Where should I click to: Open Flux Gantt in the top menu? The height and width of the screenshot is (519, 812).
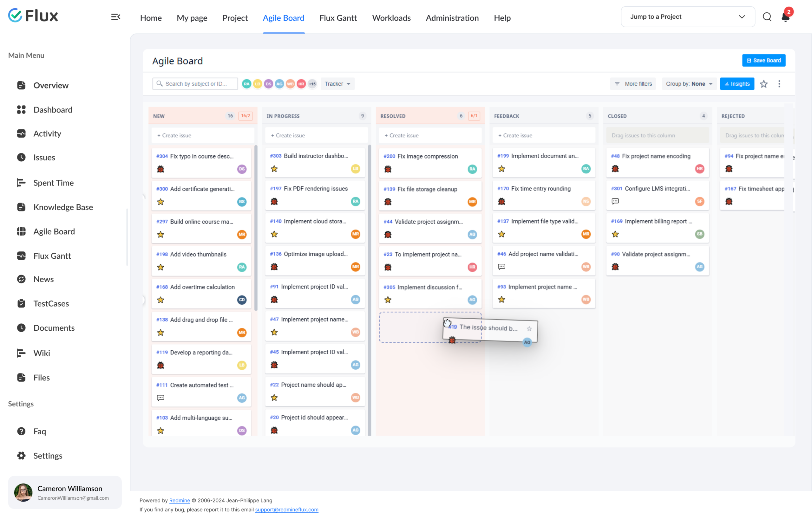click(x=338, y=18)
